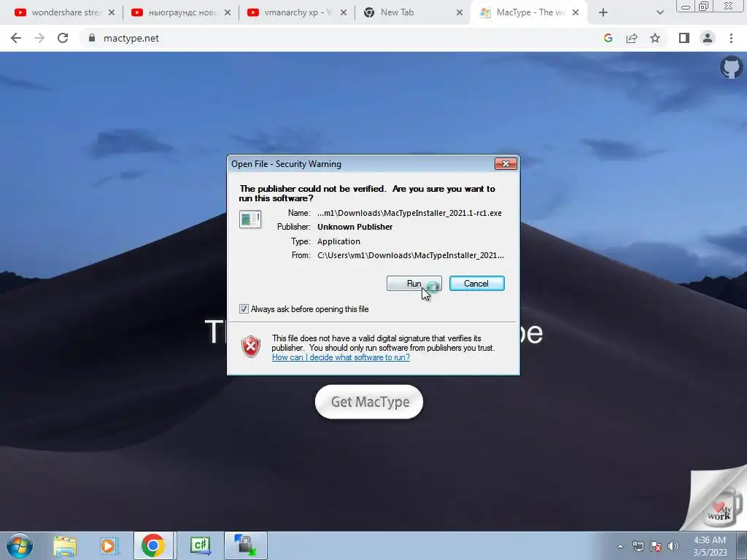Click the taskbar clock 4:36 AM
747x560 pixels.
[710, 546]
